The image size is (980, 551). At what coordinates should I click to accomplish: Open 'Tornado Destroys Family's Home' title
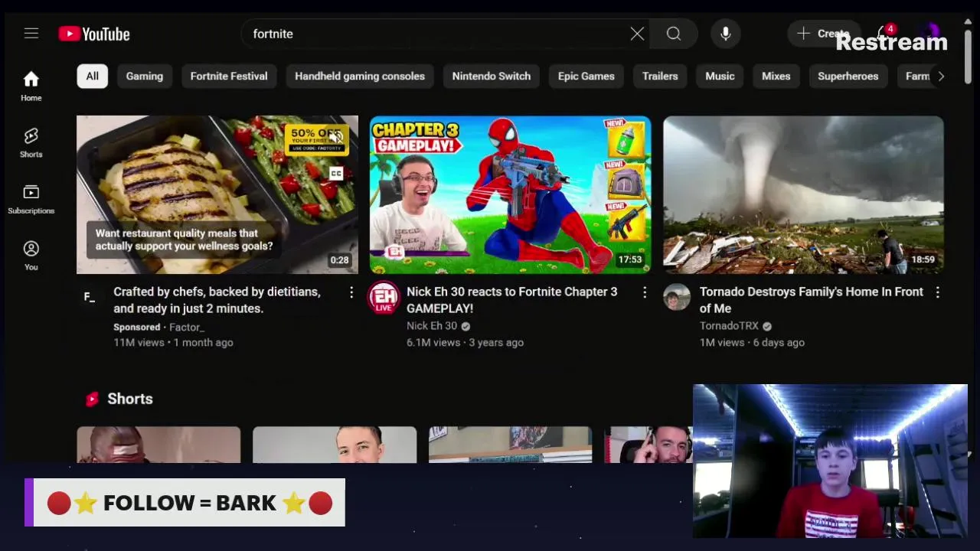click(812, 300)
